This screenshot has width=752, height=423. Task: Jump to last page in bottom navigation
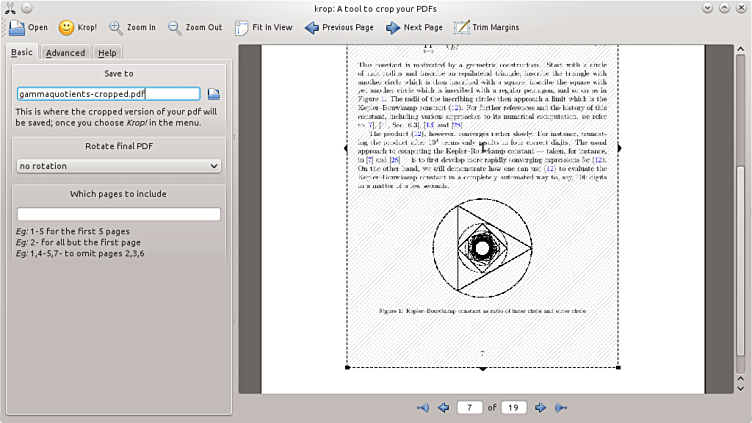pyautogui.click(x=561, y=408)
